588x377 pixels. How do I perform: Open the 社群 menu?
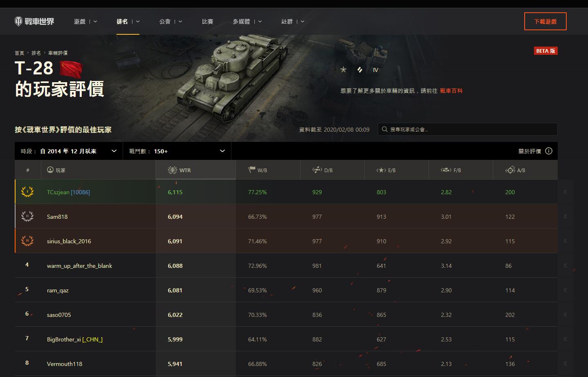pos(293,21)
